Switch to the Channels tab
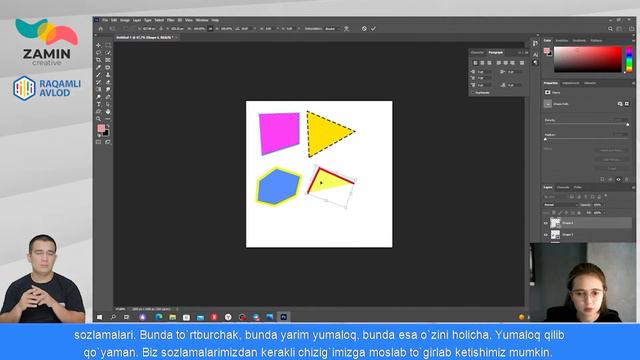 (563, 187)
